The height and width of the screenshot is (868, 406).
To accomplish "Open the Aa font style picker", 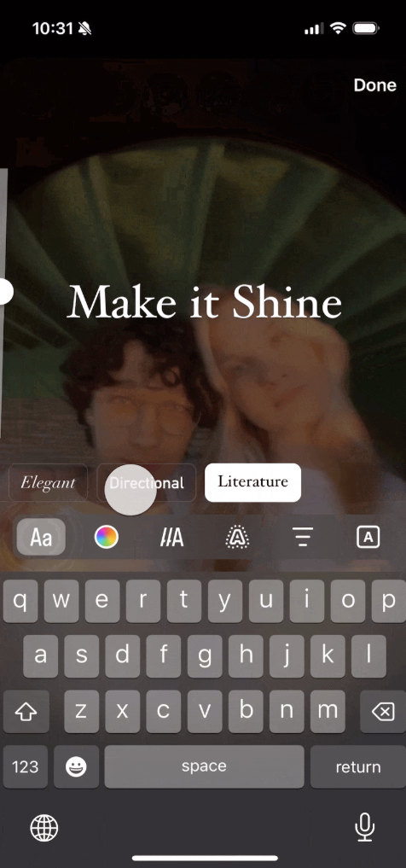I will click(x=41, y=537).
